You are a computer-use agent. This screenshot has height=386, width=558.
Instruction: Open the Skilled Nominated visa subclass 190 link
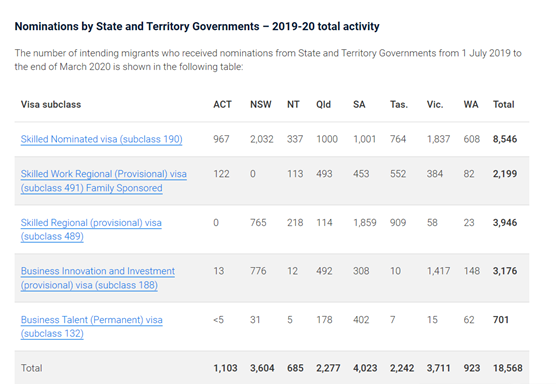pyautogui.click(x=101, y=139)
